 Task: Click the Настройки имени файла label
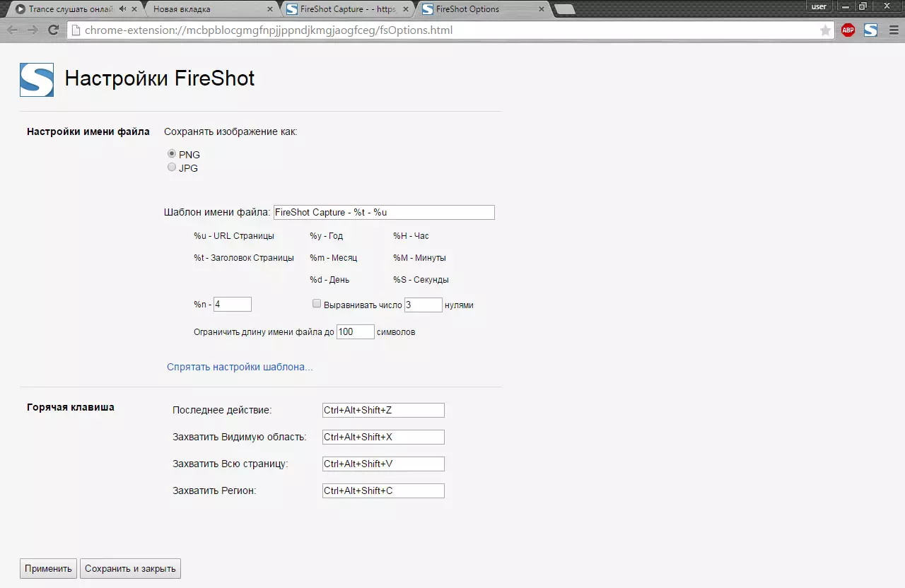[88, 131]
